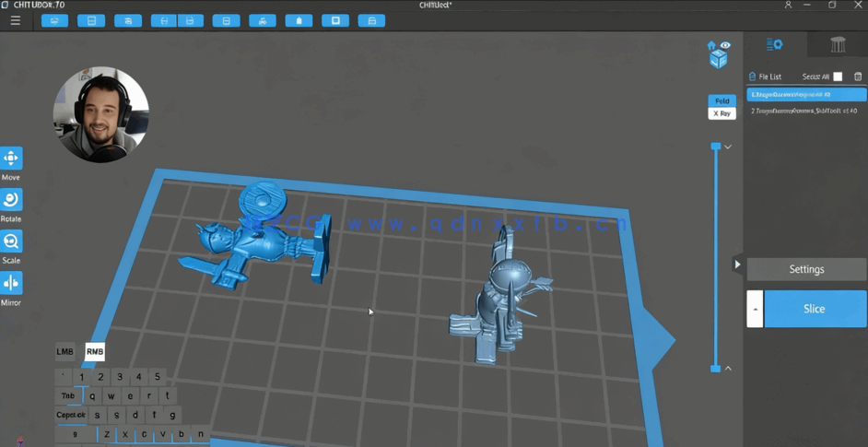Reset view with the home icon
This screenshot has width=868, height=447.
(x=712, y=45)
